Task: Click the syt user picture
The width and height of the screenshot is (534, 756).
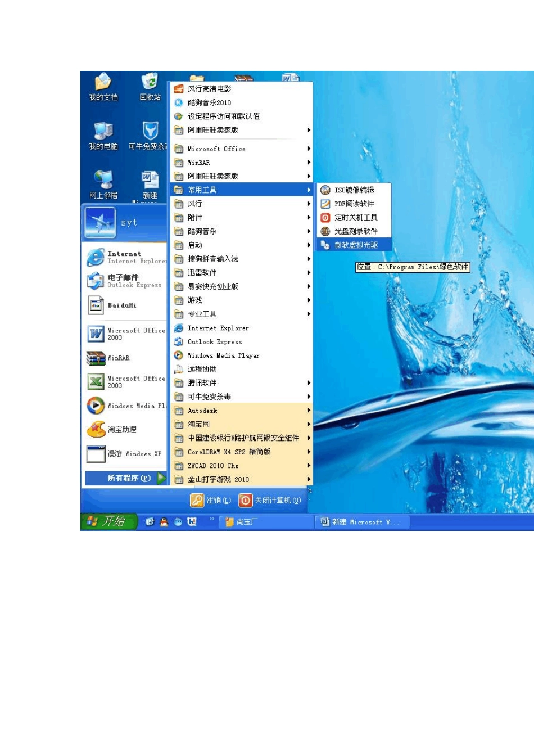Action: click(101, 222)
